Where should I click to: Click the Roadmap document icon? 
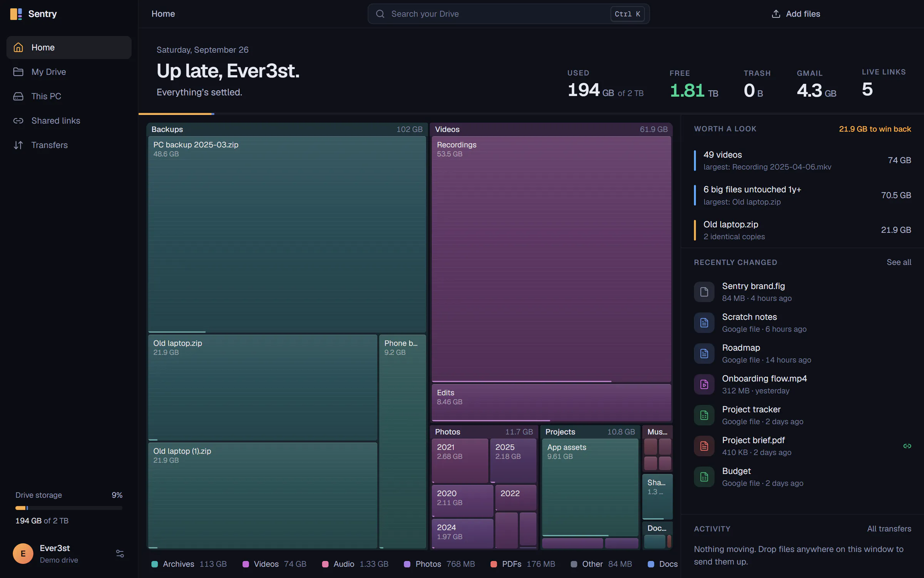tap(704, 353)
